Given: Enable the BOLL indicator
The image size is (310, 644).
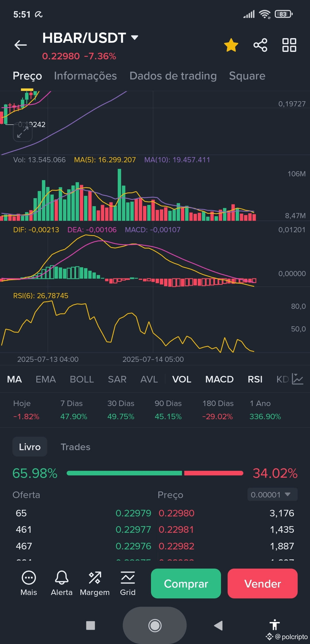Looking at the screenshot, I should click(x=82, y=379).
